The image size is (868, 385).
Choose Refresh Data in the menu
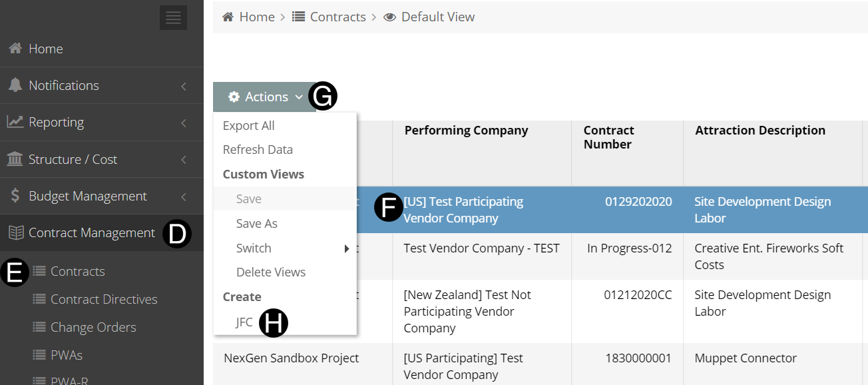click(258, 150)
